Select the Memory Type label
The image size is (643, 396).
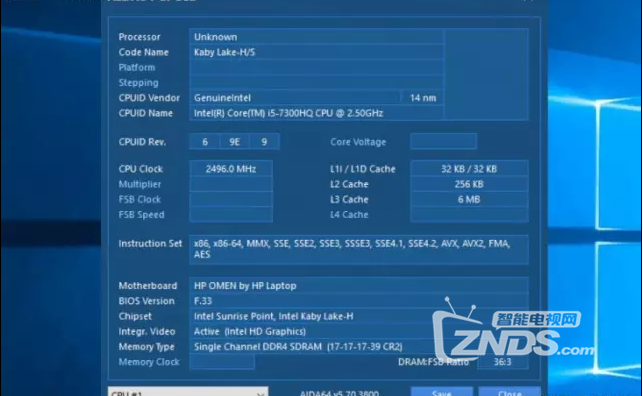point(146,347)
